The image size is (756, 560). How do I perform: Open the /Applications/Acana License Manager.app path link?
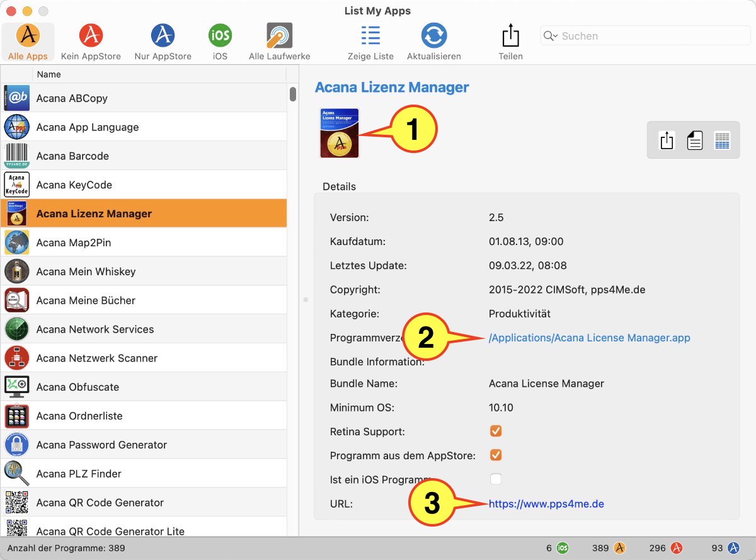[589, 338]
